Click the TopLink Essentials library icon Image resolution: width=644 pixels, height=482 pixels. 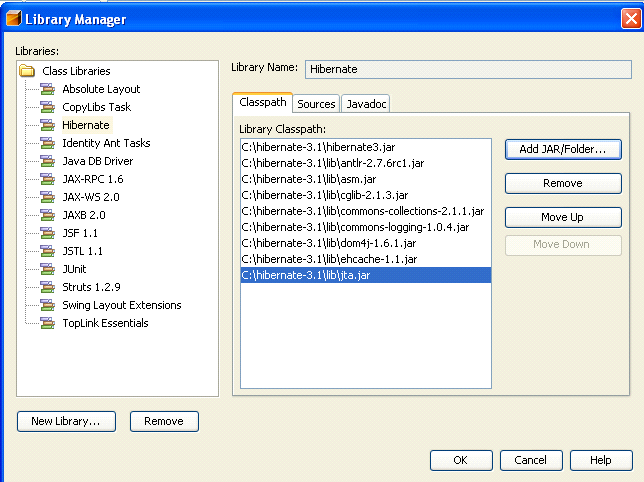coord(48,323)
